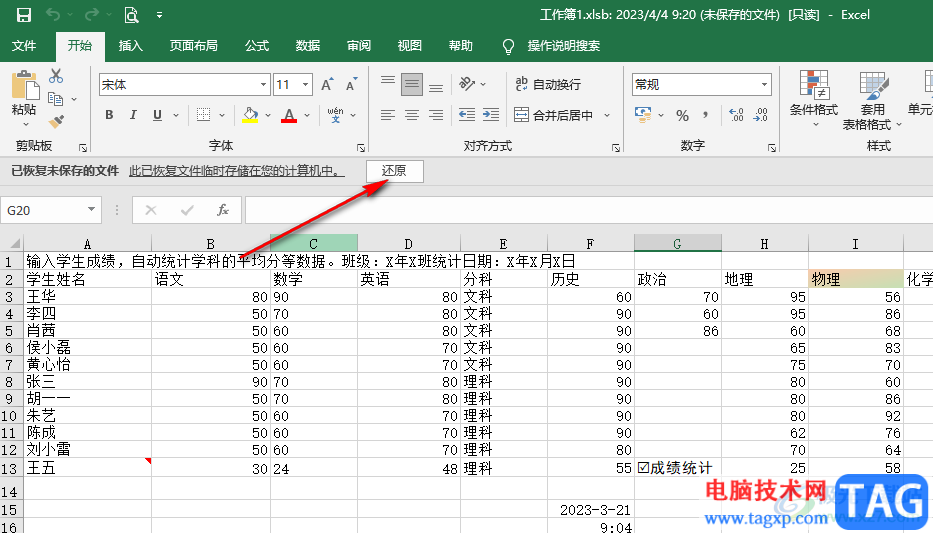Toggle middle vertical alignment

[412, 84]
